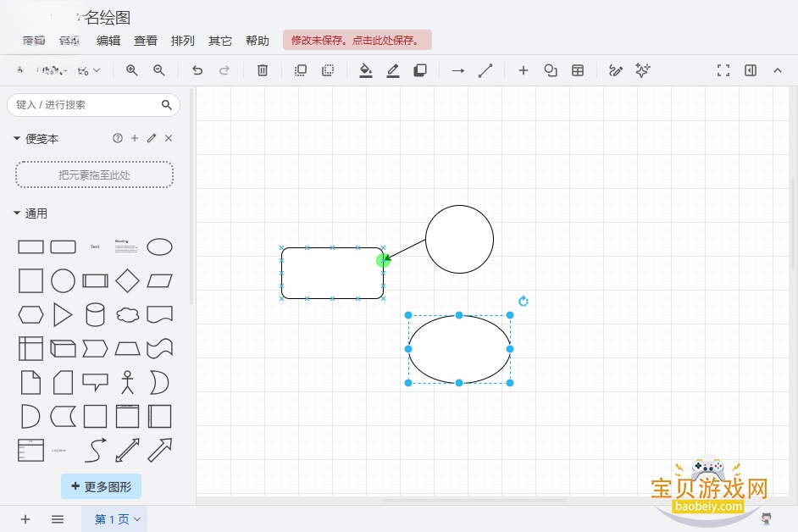Viewport: 798px width, 532px height.
Task: Click the sparkle generate icon
Action: [643, 70]
